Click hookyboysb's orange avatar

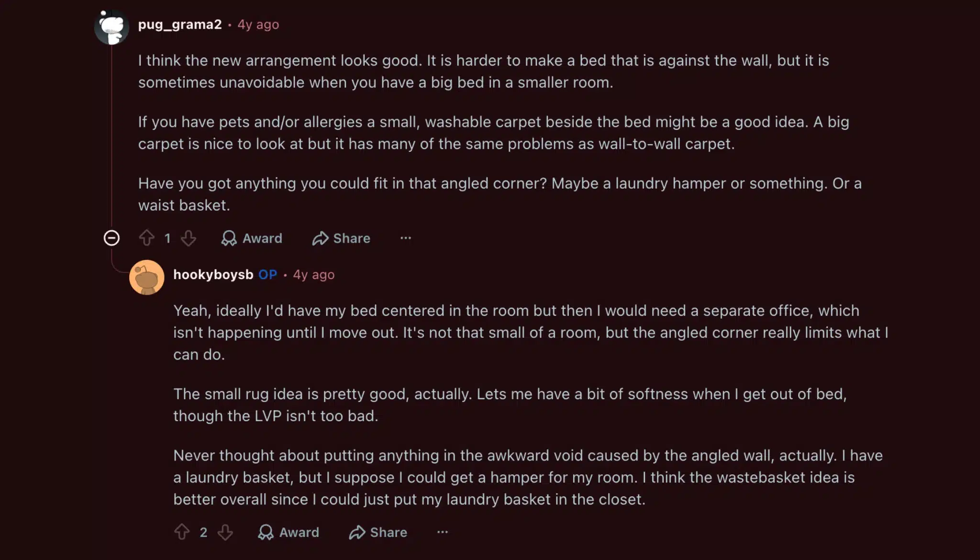(x=147, y=277)
